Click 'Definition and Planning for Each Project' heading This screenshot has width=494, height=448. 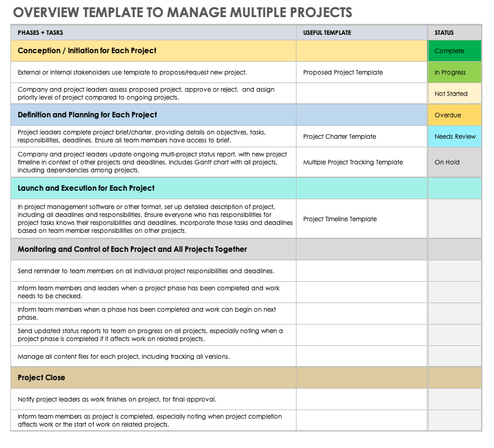coord(153,115)
